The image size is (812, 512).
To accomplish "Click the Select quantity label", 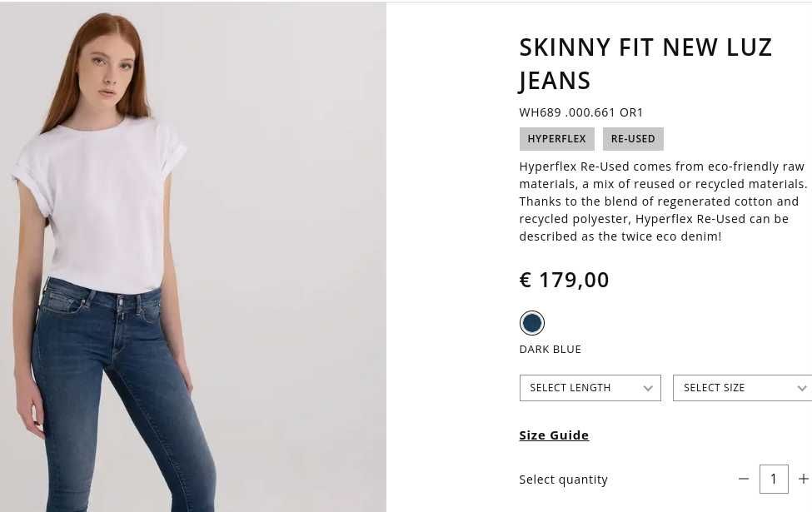I will pyautogui.click(x=564, y=480).
